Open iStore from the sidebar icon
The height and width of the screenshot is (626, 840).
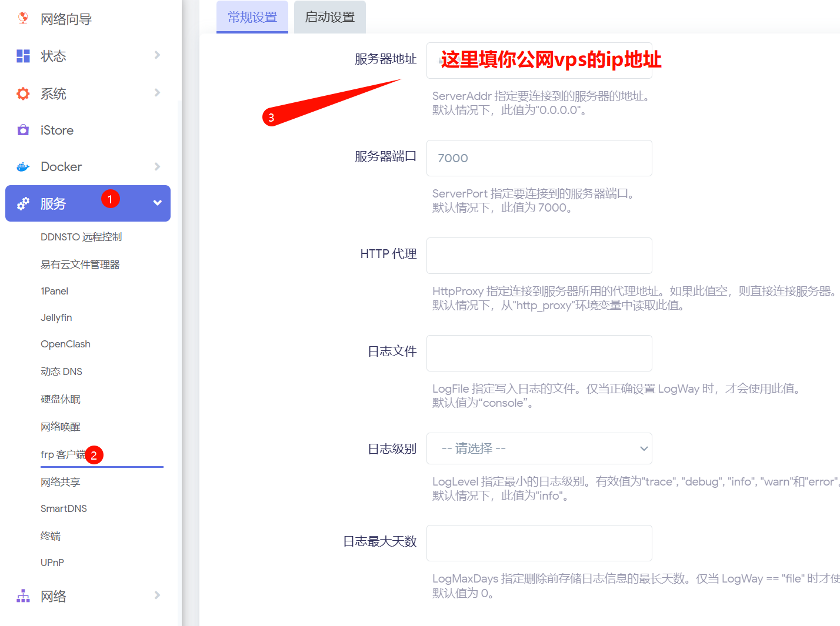22,130
